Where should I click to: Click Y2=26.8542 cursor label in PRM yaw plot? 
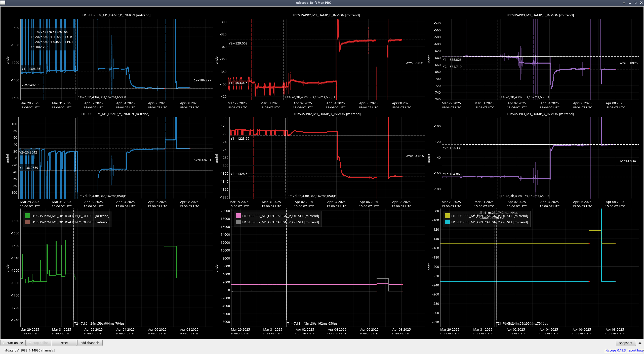coord(28,152)
